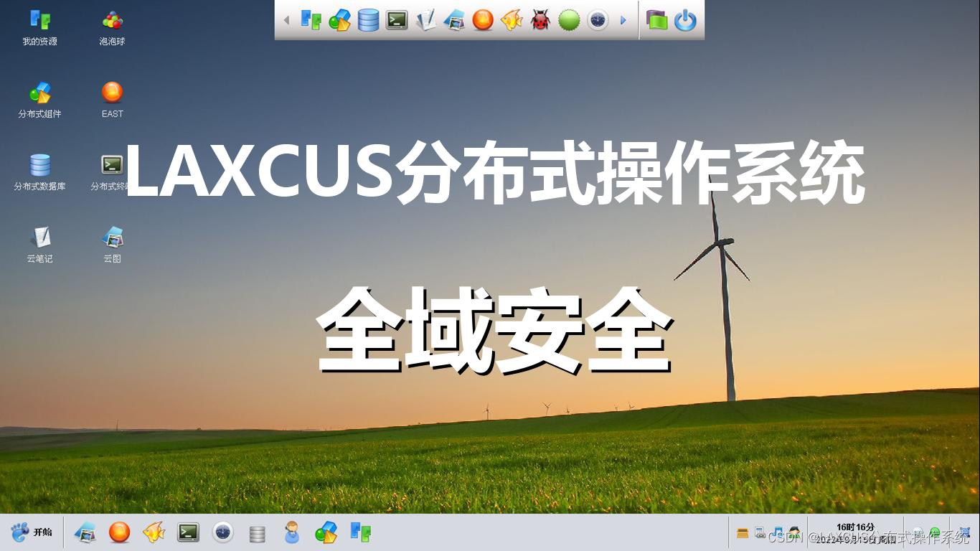
Task: Open the 我的资源 desktop icon
Action: click(x=40, y=27)
